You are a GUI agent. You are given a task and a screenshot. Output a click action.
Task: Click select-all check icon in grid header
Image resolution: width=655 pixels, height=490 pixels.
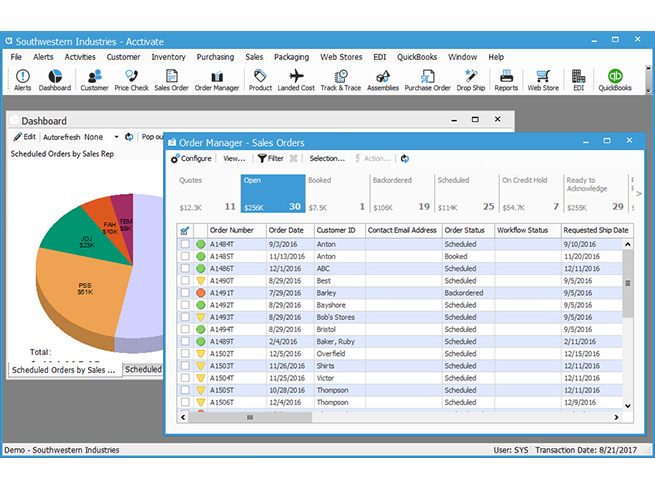[185, 231]
